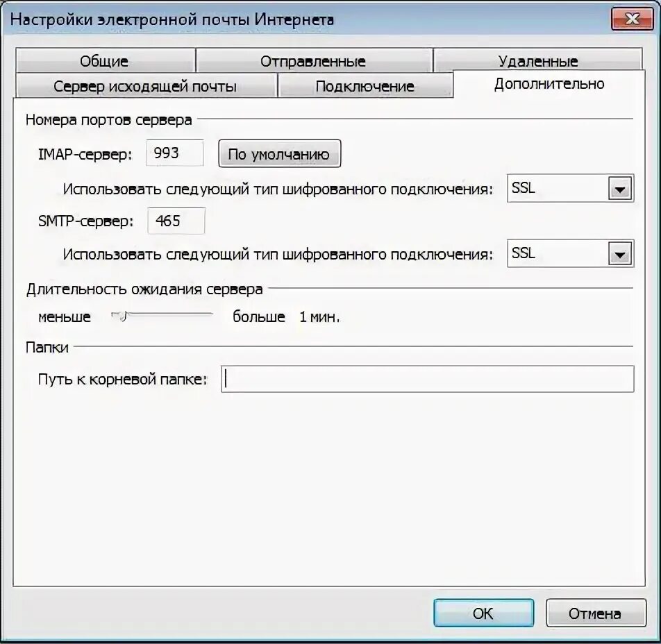
Task: Select the Дополнительно tab
Action: click(549, 84)
